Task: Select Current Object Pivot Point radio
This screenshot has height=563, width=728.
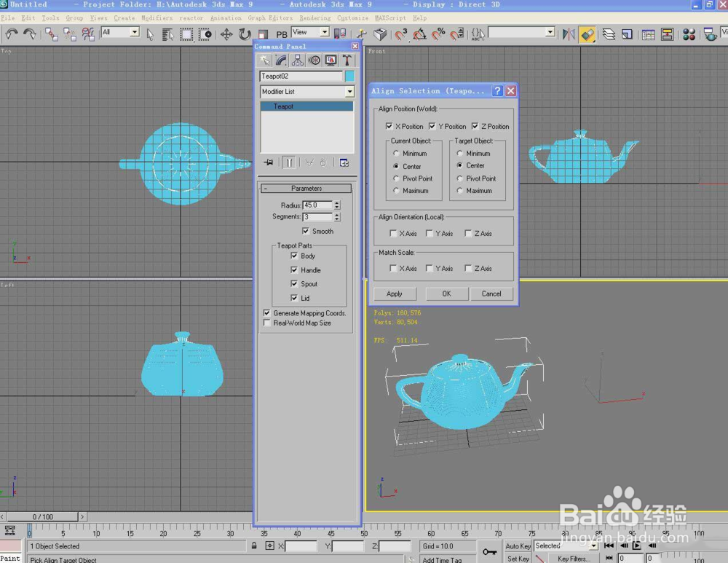Action: (396, 178)
